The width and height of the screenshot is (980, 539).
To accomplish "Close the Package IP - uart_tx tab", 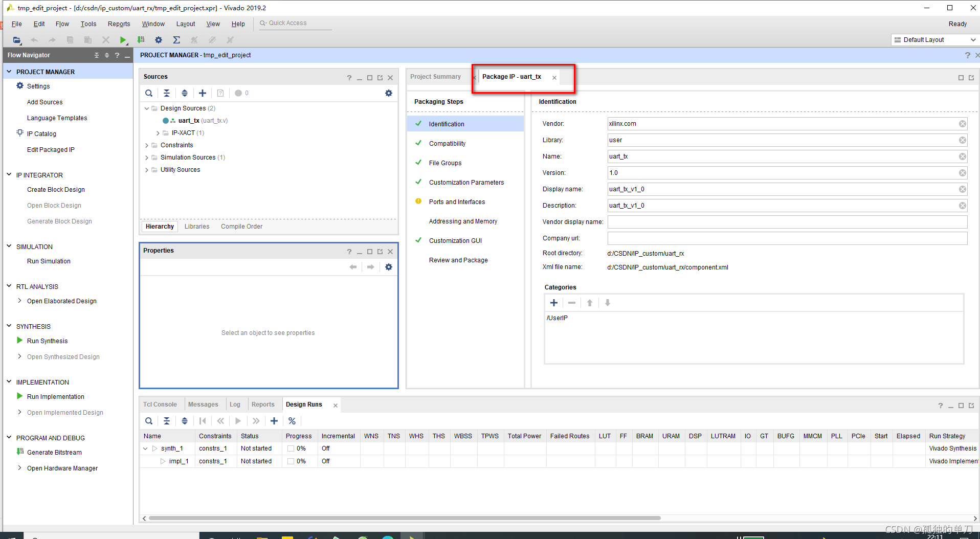I will tap(554, 78).
